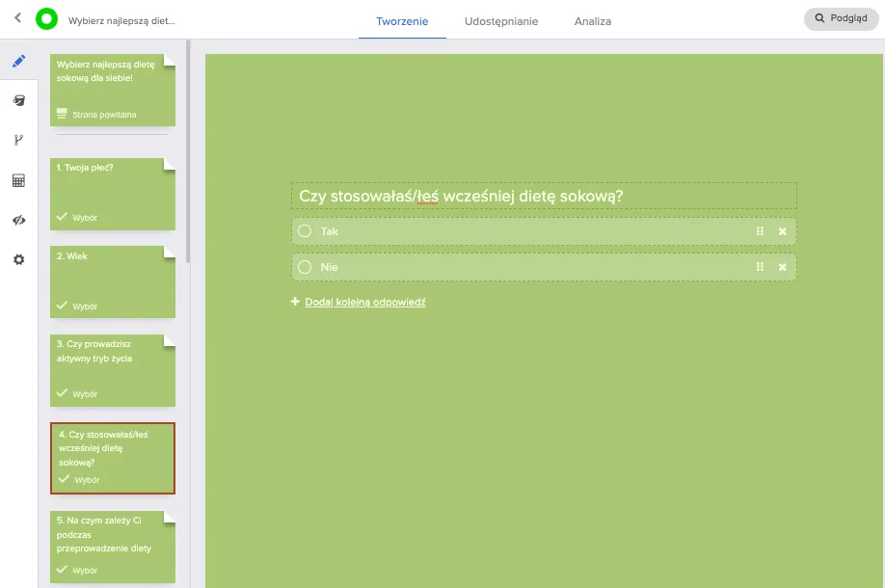Screen dimensions: 885x588
Task: Click the checkmark Wybór icon on Wiek card
Action: pos(62,306)
